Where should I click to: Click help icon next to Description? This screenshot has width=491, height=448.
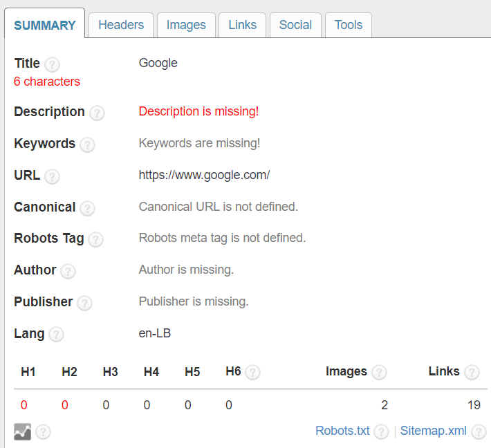pyautogui.click(x=97, y=113)
